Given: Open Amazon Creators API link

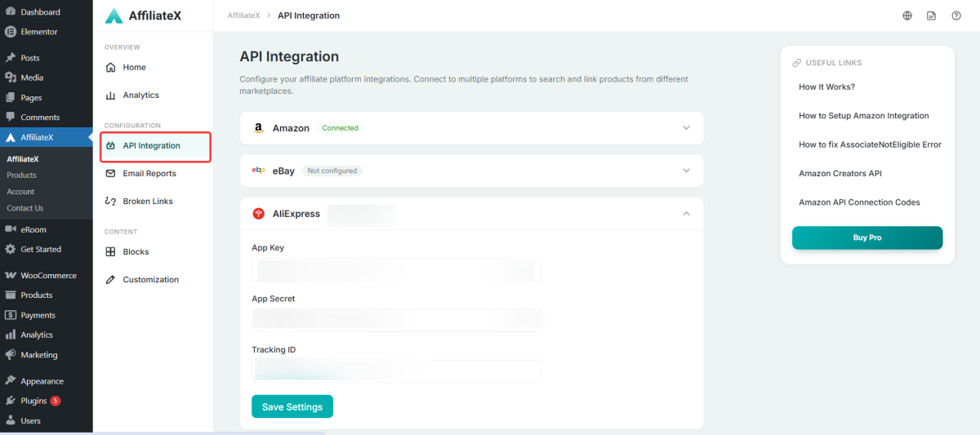Looking at the screenshot, I should point(840,174).
